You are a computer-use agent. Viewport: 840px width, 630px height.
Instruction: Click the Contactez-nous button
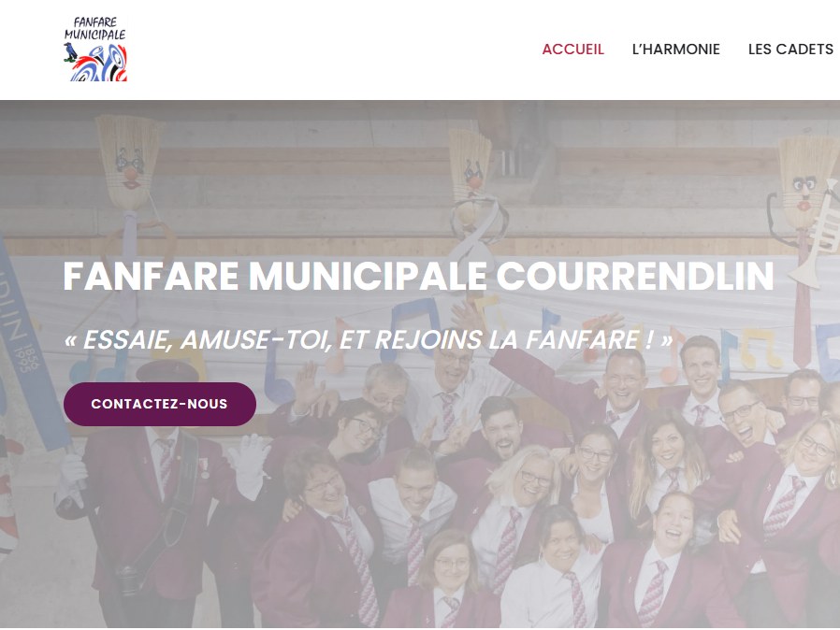160,404
